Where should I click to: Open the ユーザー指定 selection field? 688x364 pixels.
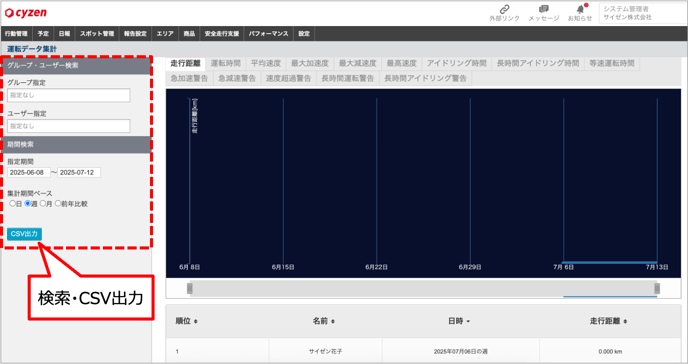point(68,126)
